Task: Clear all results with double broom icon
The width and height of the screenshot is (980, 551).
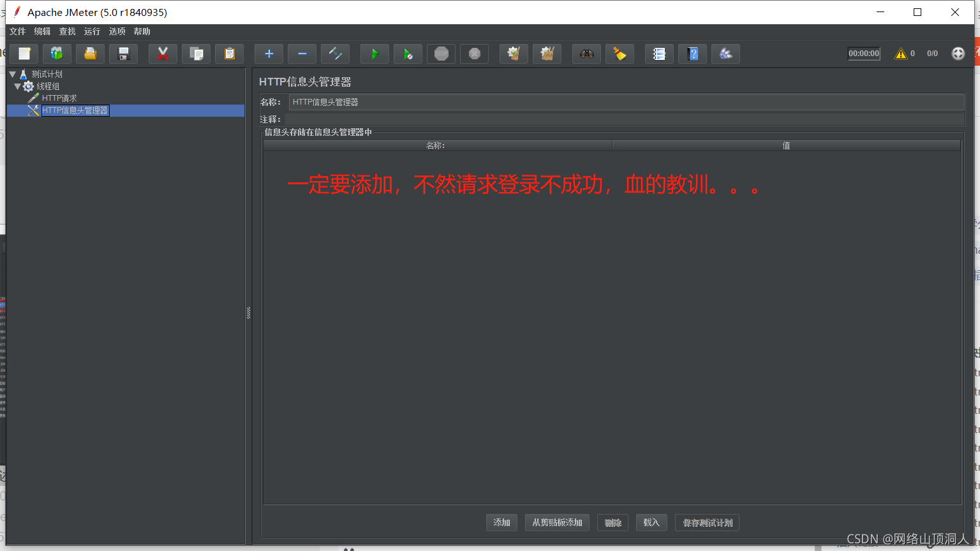Action: [547, 54]
